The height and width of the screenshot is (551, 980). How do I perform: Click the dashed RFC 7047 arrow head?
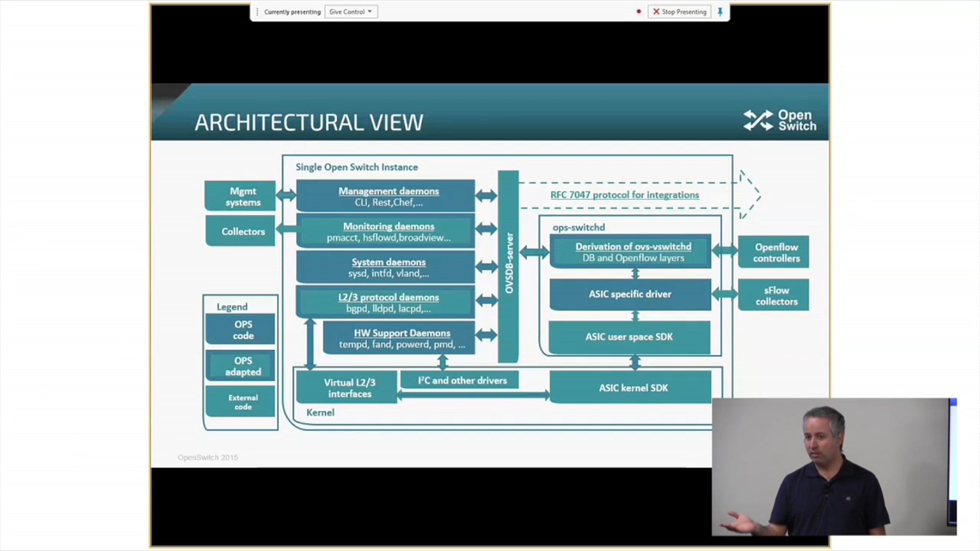pyautogui.click(x=751, y=195)
